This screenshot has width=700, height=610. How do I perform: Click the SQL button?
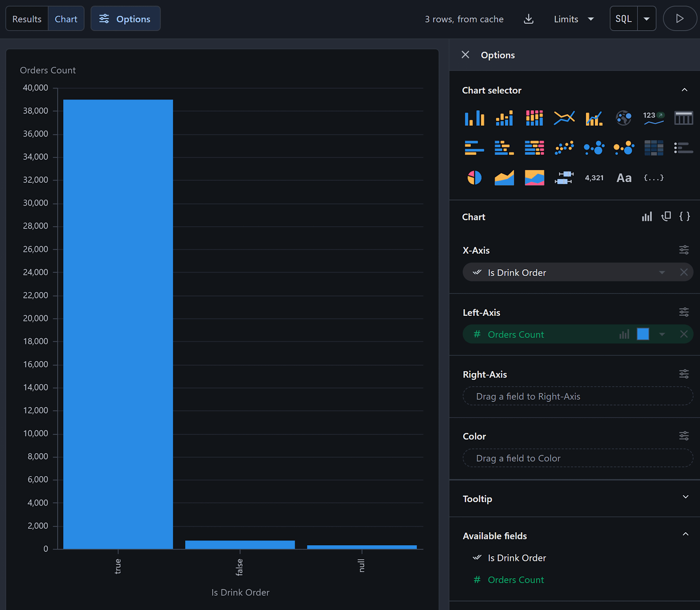coord(623,19)
